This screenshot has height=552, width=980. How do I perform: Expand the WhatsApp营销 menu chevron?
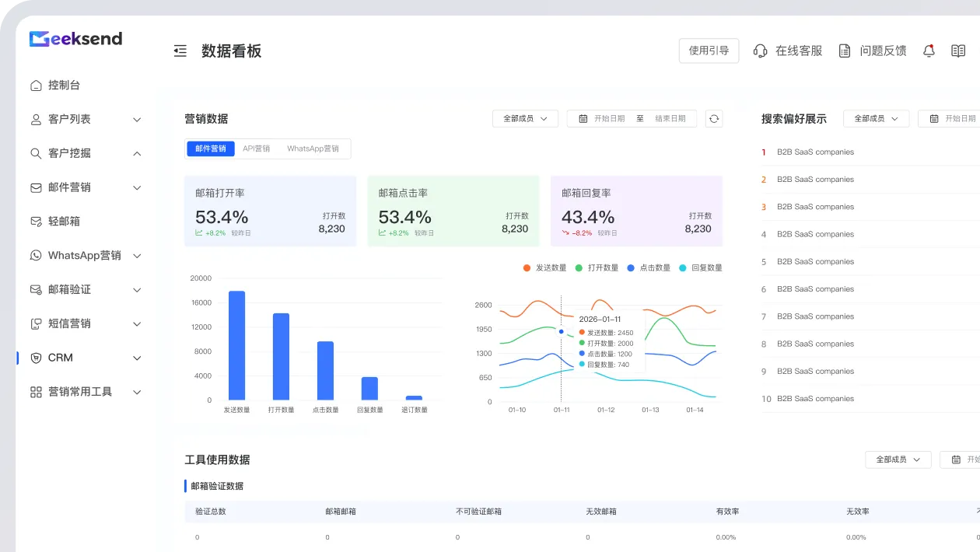pos(137,256)
